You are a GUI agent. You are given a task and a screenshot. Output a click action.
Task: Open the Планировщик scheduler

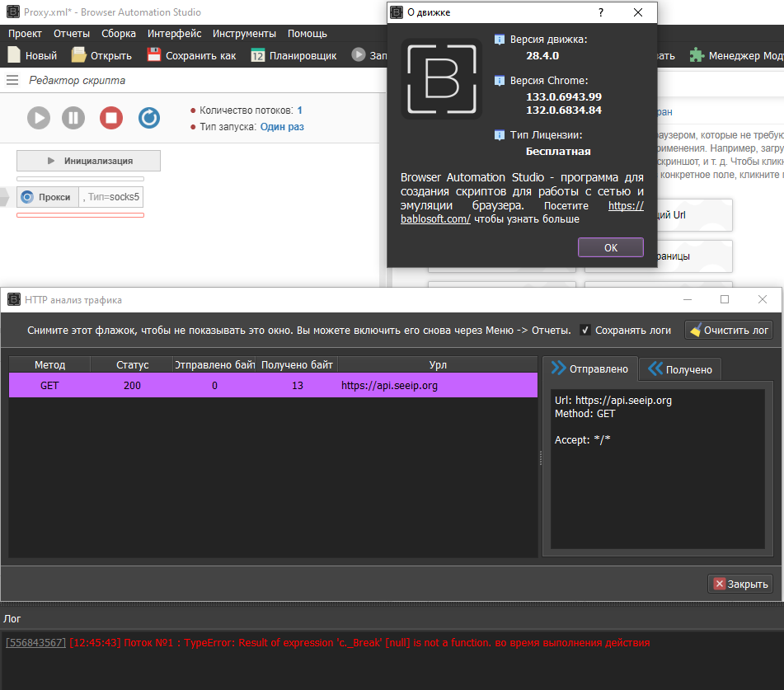(x=293, y=55)
